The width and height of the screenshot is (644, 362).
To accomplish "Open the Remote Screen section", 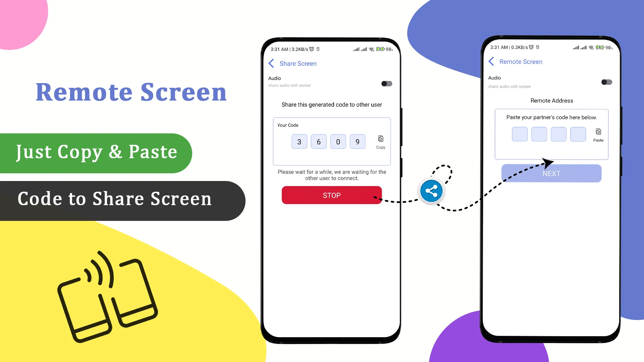I will pos(521,61).
